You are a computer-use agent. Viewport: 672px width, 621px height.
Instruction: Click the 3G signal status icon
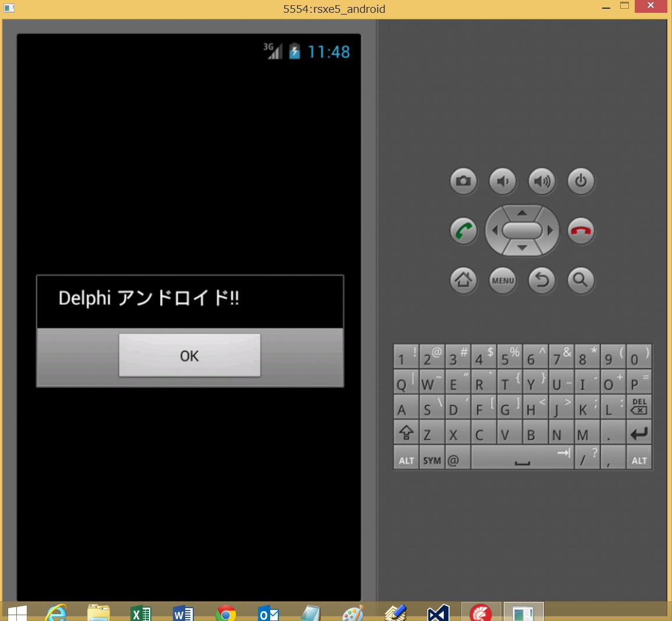(x=273, y=51)
